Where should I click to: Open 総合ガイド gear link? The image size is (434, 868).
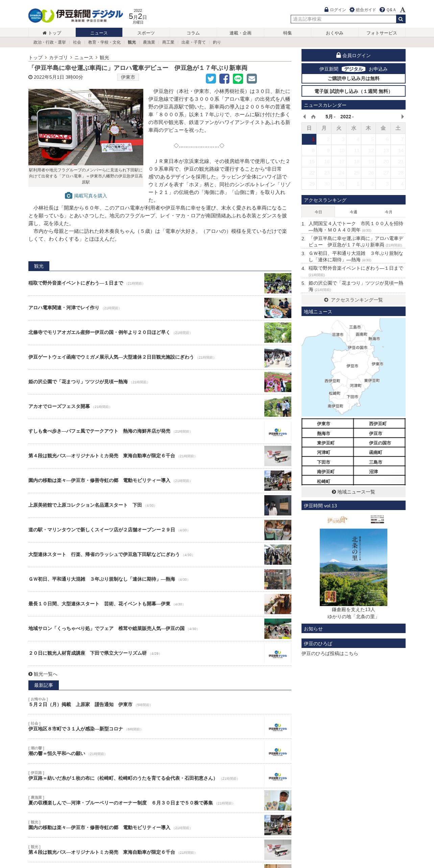(363, 10)
